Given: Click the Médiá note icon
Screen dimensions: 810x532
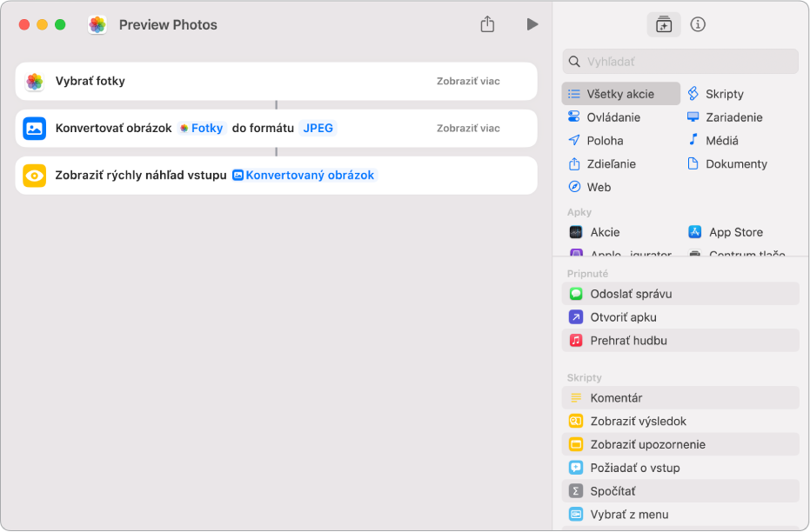Looking at the screenshot, I should click(693, 139).
